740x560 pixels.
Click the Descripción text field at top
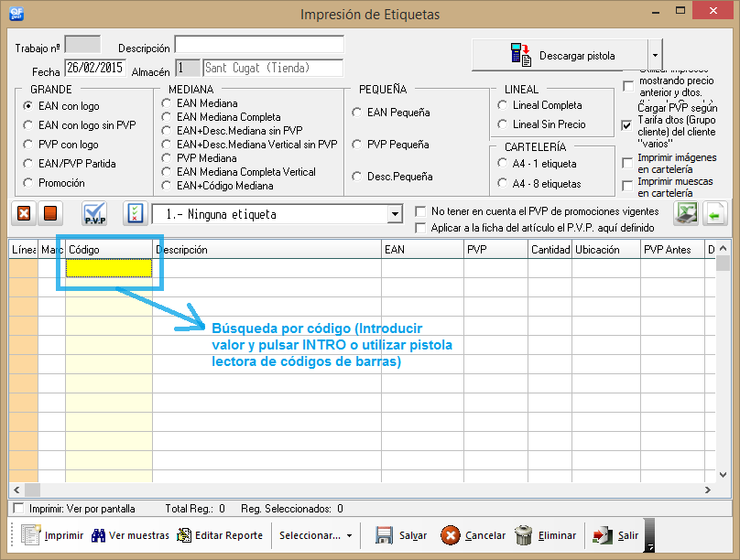pyautogui.click(x=259, y=45)
